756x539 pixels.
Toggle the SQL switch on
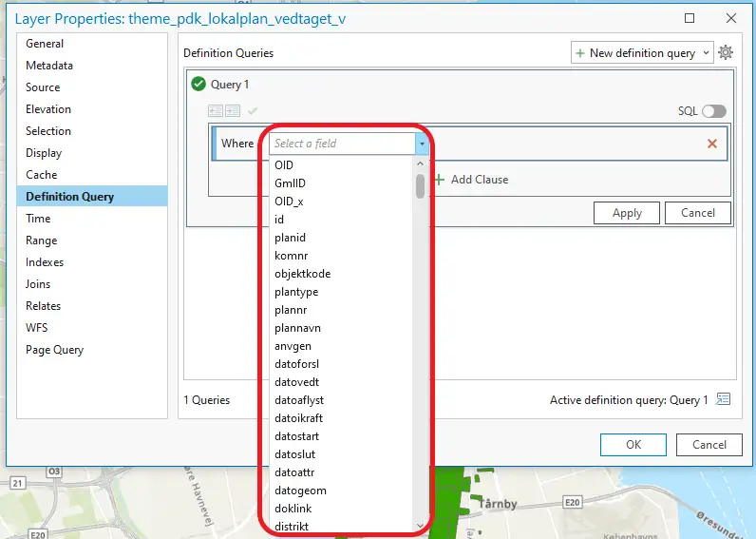tap(713, 111)
